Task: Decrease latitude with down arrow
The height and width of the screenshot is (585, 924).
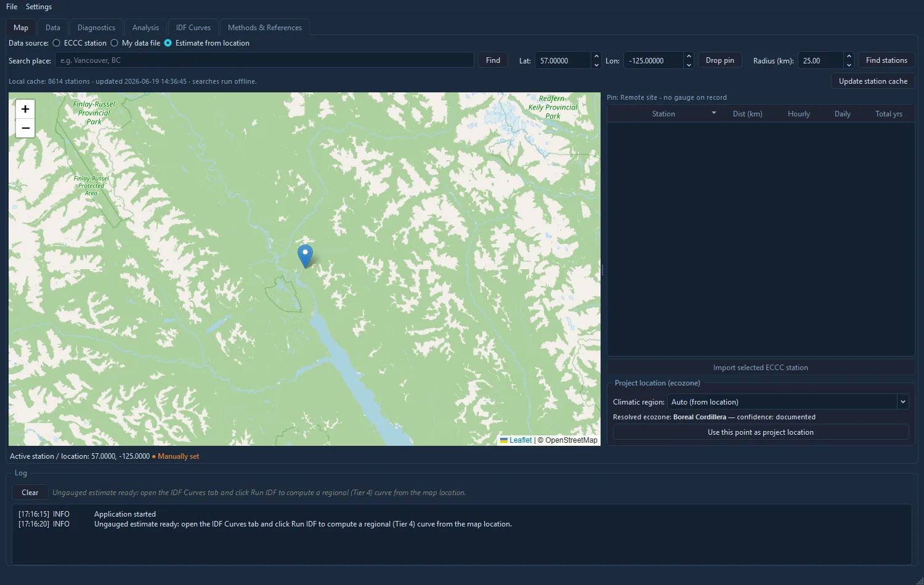Action: (x=596, y=65)
